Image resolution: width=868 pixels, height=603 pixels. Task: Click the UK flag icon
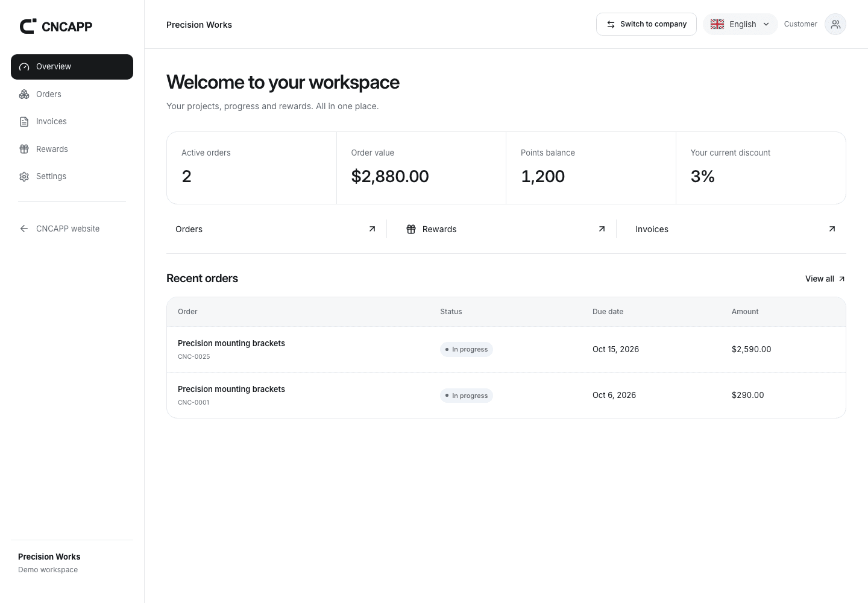click(x=717, y=24)
